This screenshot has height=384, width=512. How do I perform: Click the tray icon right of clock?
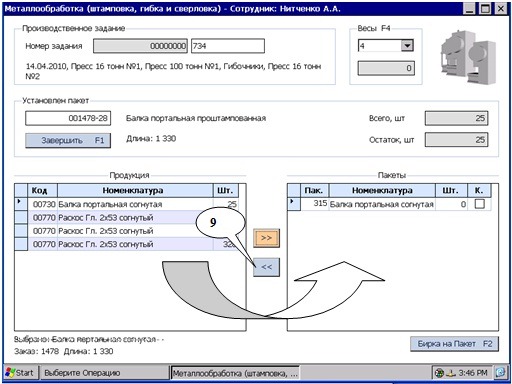point(500,373)
